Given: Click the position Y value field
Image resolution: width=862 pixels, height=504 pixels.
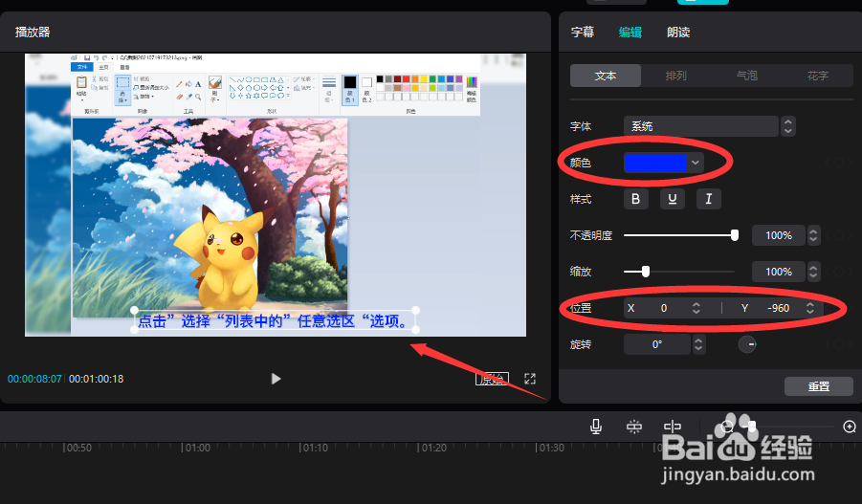Looking at the screenshot, I should 778,308.
